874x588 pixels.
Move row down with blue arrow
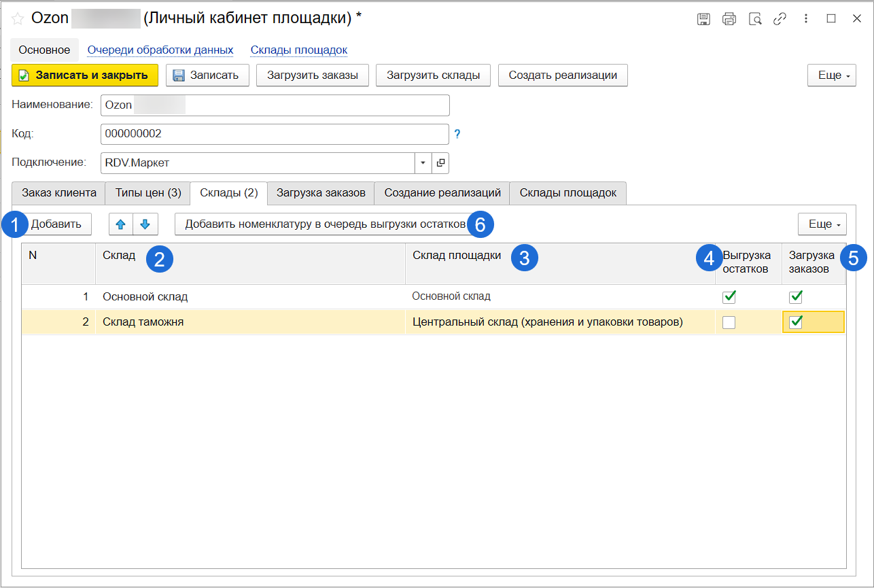coord(145,224)
